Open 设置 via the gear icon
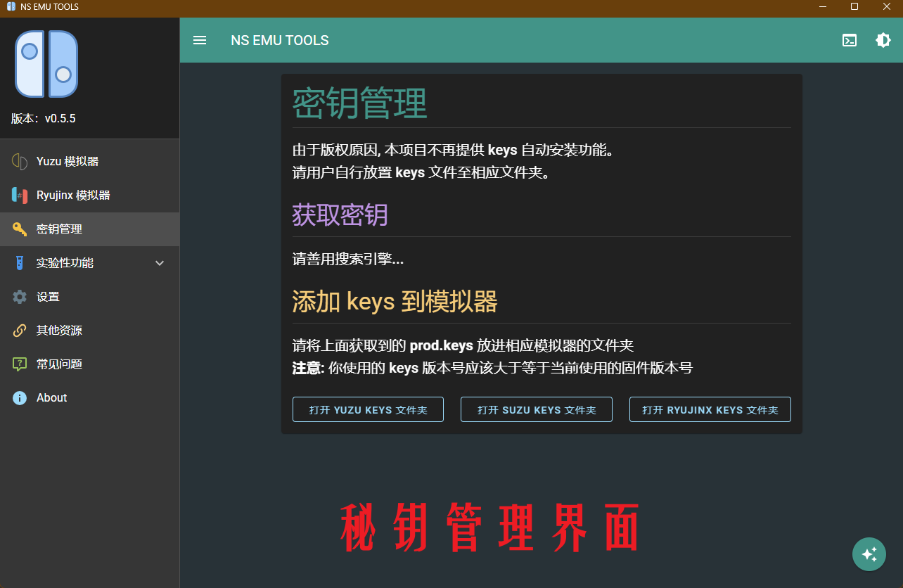The height and width of the screenshot is (588, 903). (19, 296)
